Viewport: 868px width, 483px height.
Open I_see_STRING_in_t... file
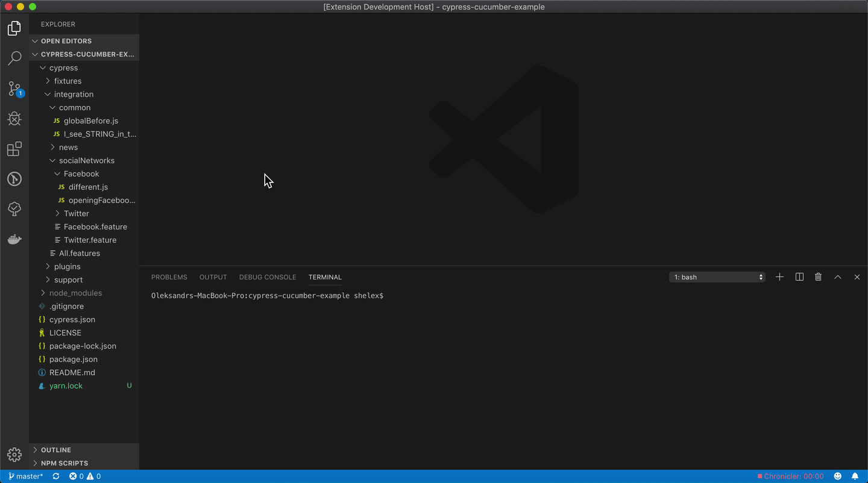[x=84, y=134]
